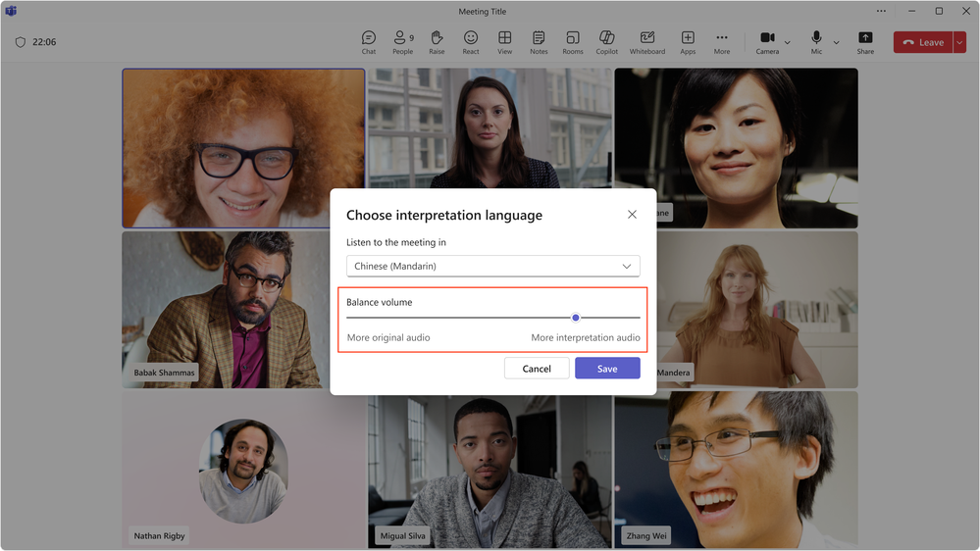Image resolution: width=980 pixels, height=551 pixels.
Task: Click the More interpretation audio label
Action: [x=585, y=337]
